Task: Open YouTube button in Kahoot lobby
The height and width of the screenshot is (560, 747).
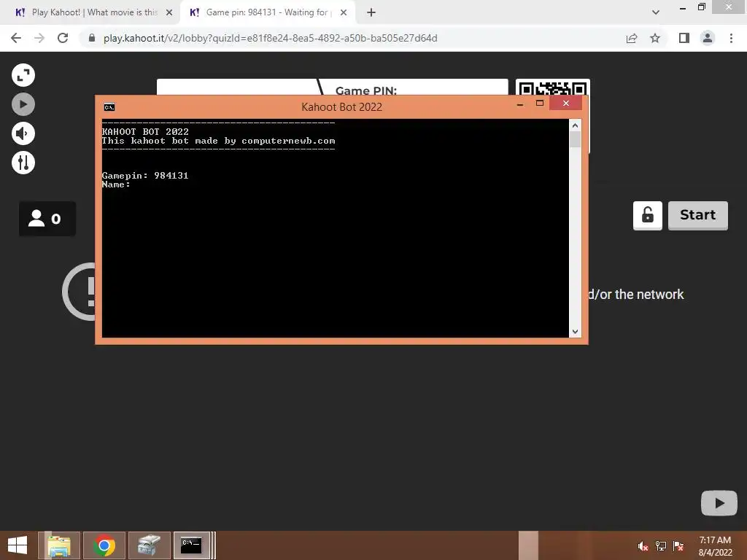Action: coord(719,503)
